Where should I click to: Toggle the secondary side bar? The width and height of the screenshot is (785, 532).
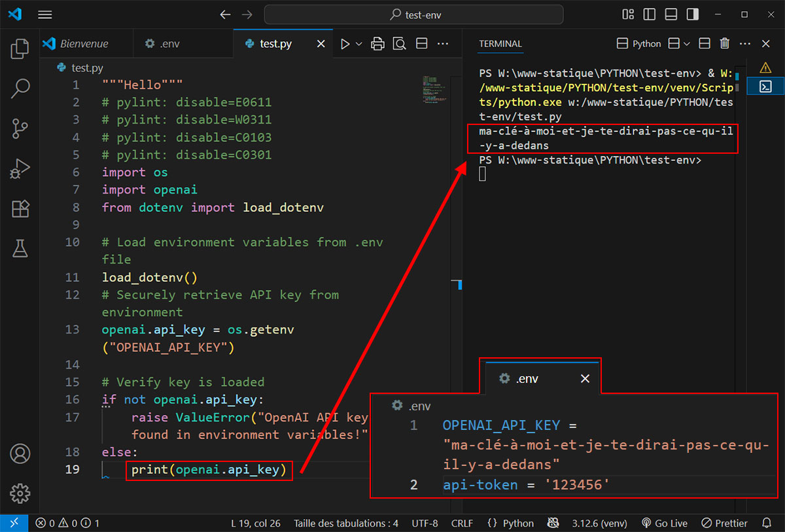coord(691,14)
